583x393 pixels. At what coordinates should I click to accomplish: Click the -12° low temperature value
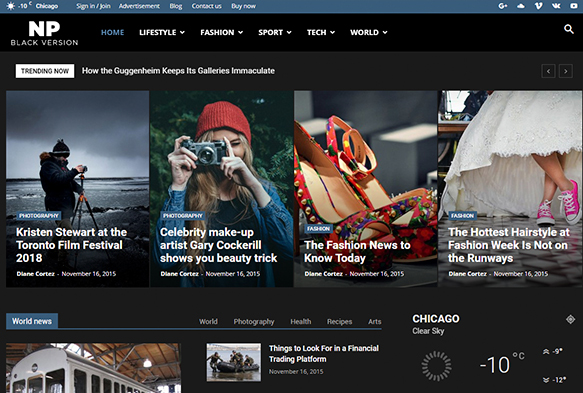click(x=559, y=380)
